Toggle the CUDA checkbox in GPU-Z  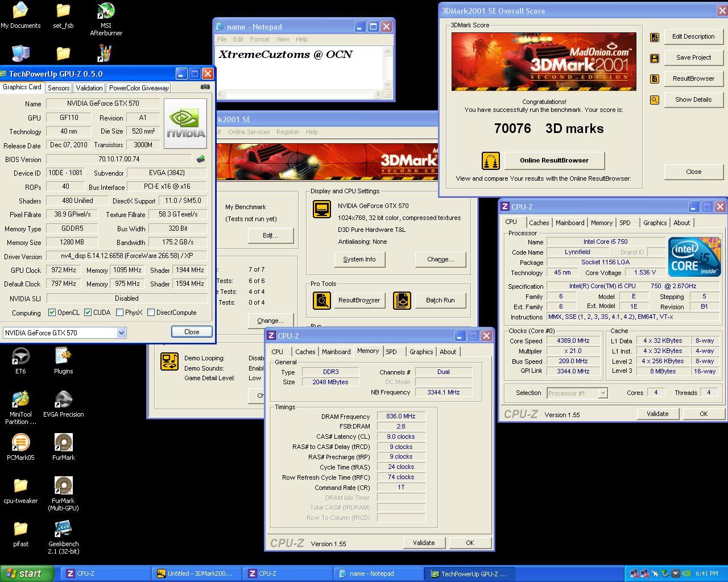(88, 312)
